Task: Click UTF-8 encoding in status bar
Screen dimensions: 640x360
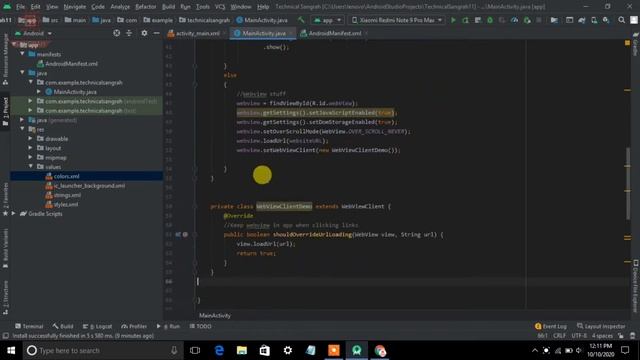Action: pyautogui.click(x=579, y=336)
